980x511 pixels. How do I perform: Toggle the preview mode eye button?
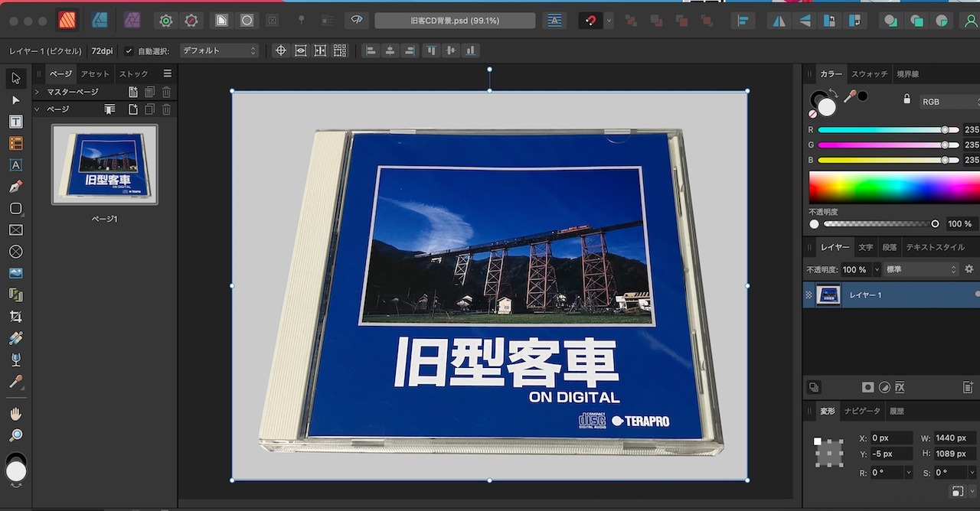click(356, 21)
